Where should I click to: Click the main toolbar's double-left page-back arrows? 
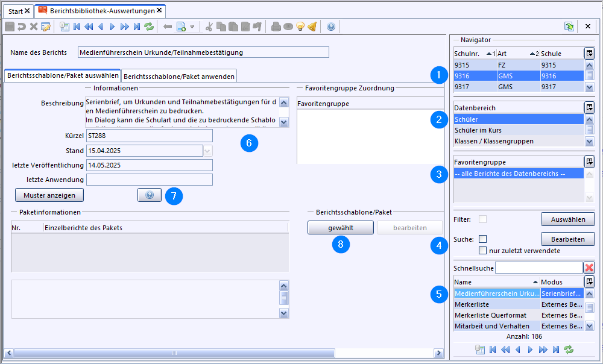[x=89, y=27]
